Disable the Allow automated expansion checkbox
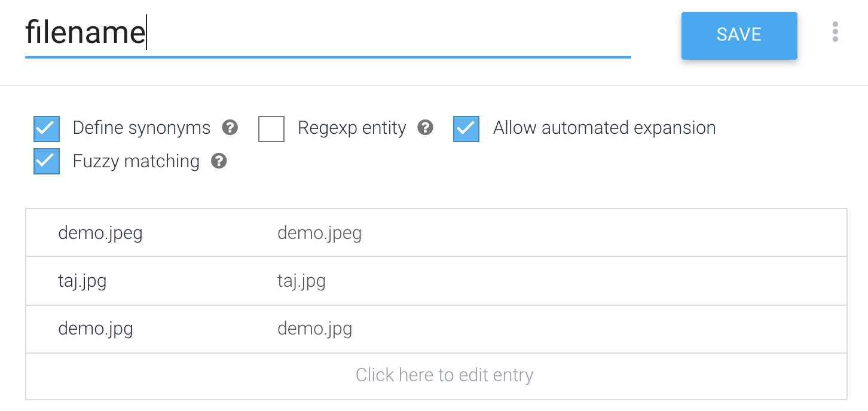 (x=466, y=128)
